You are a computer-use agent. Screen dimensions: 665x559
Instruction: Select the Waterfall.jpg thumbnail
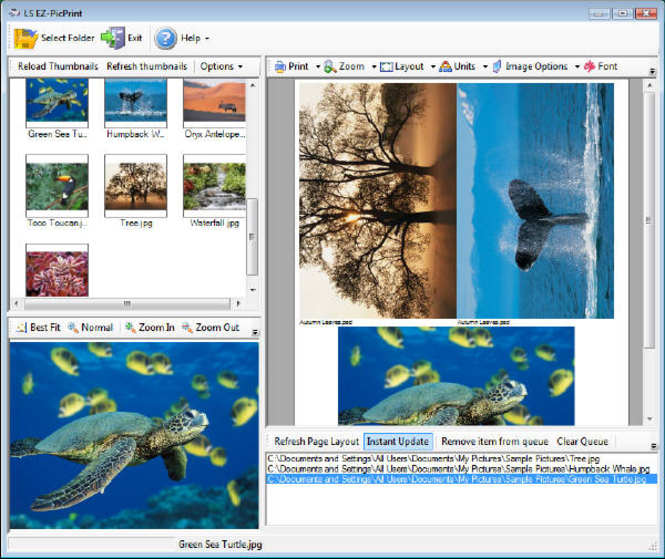pyautogui.click(x=214, y=186)
